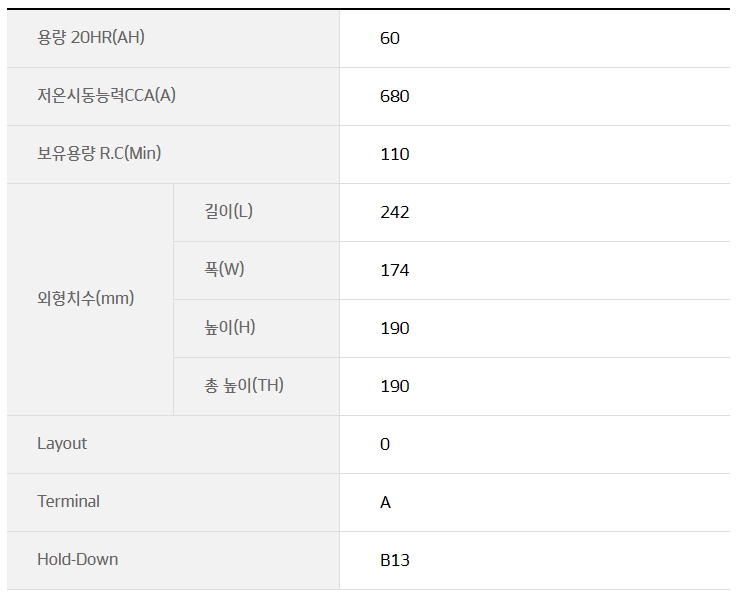The width and height of the screenshot is (750, 599).
Task: Select the capacity value 60
Action: [390, 38]
